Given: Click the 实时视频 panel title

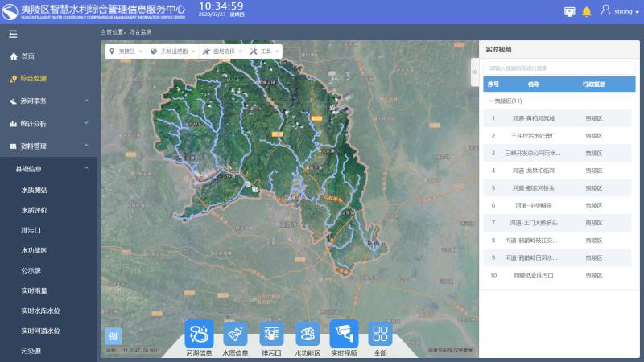Looking at the screenshot, I should [498, 50].
